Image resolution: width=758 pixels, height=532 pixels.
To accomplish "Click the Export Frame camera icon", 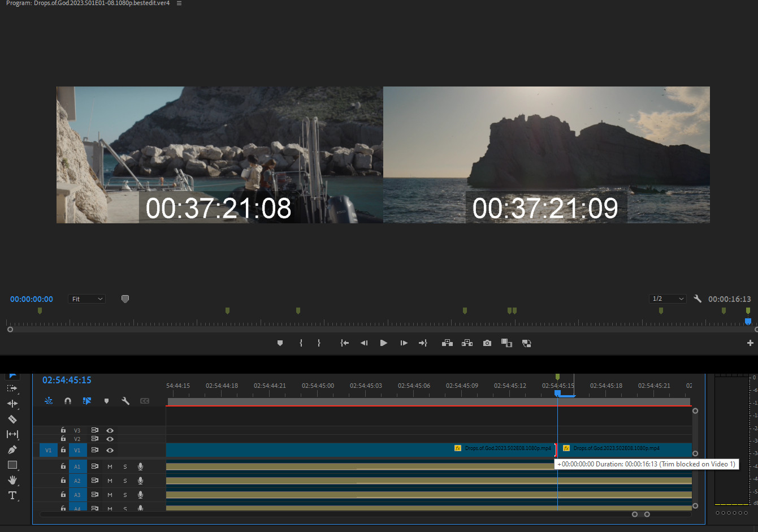I will pos(487,343).
